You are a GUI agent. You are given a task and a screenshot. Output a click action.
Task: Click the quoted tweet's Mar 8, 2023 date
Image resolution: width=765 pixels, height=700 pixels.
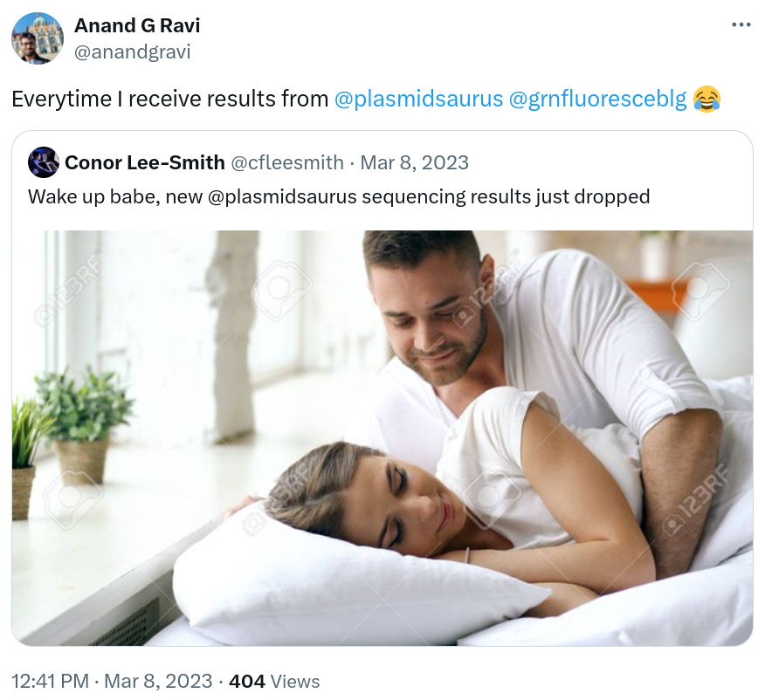click(x=414, y=162)
